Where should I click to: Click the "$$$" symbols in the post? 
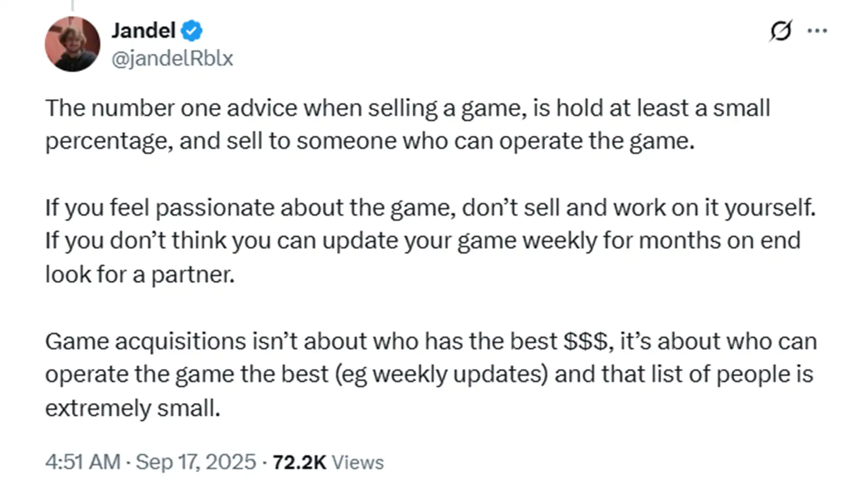pos(585,341)
